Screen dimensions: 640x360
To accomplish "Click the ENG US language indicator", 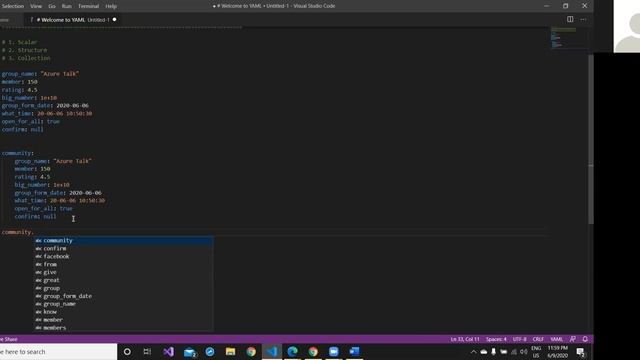I will (536, 352).
